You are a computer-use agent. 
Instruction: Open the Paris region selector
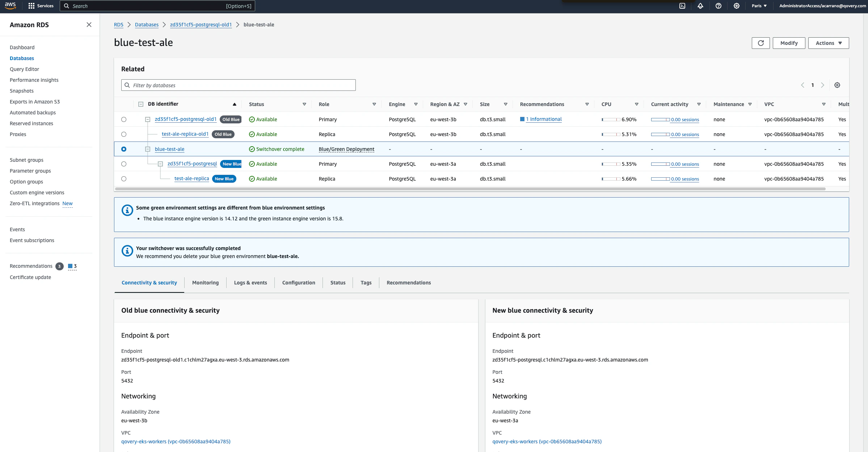(x=759, y=6)
